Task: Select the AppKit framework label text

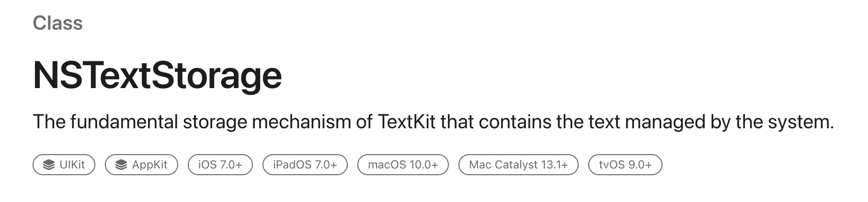Action: point(149,165)
